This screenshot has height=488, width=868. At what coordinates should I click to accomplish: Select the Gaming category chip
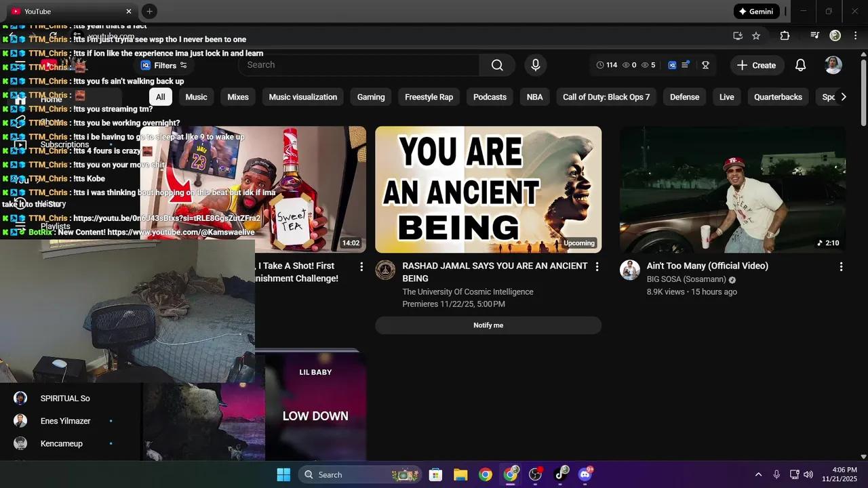click(371, 97)
